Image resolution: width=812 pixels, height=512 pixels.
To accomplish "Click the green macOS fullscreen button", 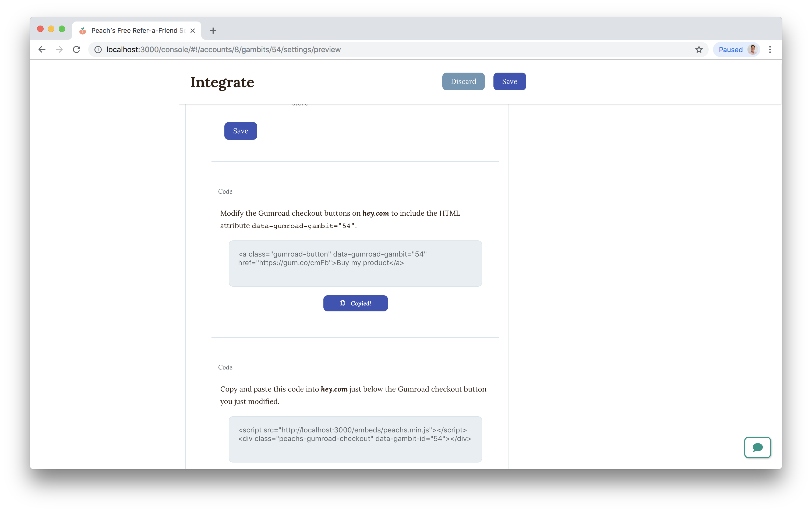I will point(62,29).
